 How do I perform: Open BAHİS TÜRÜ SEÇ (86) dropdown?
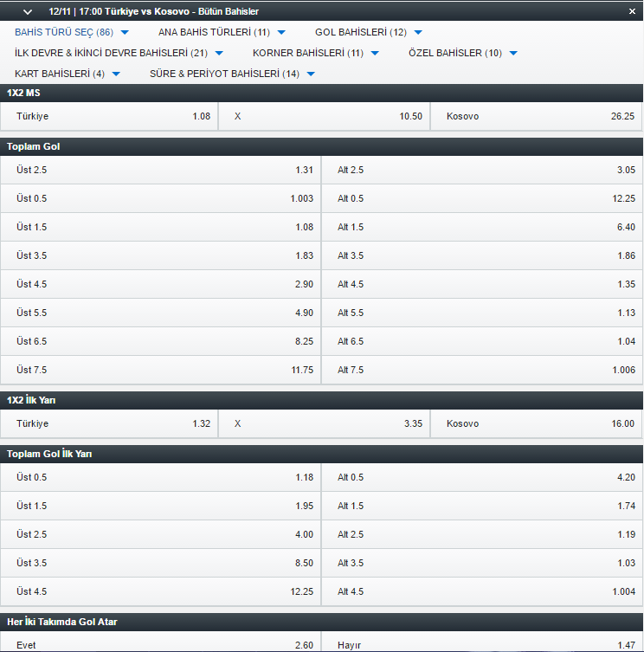[72, 32]
